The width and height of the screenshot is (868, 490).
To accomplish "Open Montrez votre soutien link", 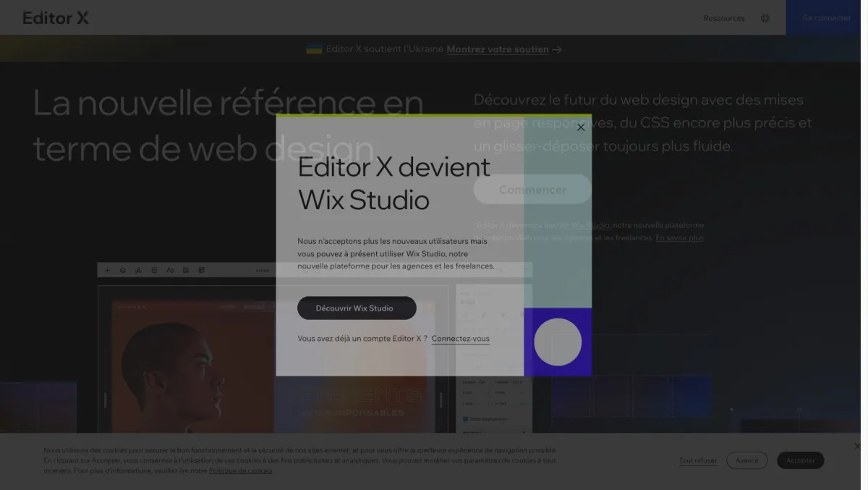I will (x=498, y=49).
